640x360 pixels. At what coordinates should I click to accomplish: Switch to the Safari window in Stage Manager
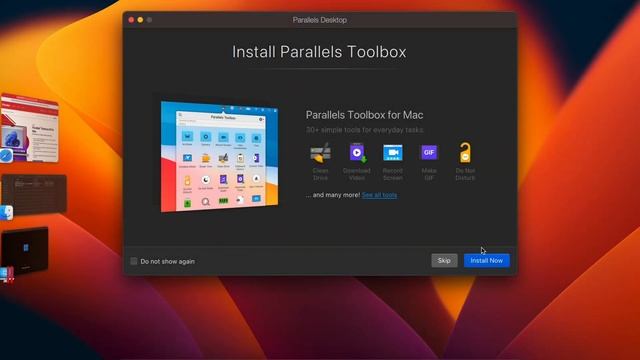30,127
